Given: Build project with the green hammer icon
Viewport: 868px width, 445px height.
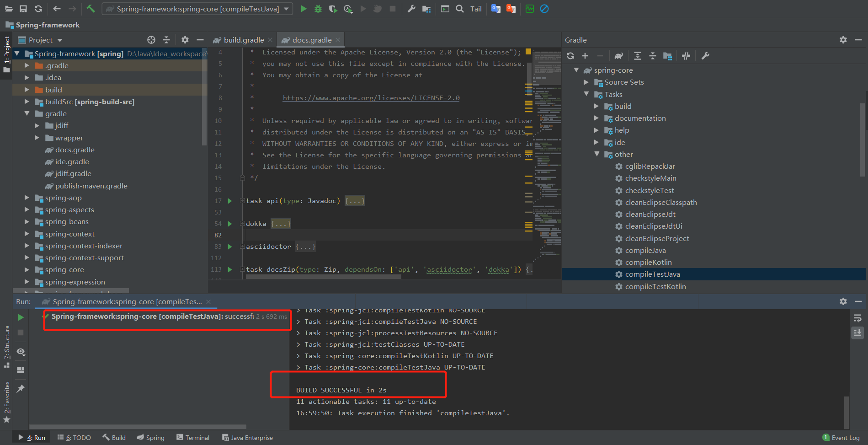Looking at the screenshot, I should tap(91, 9).
